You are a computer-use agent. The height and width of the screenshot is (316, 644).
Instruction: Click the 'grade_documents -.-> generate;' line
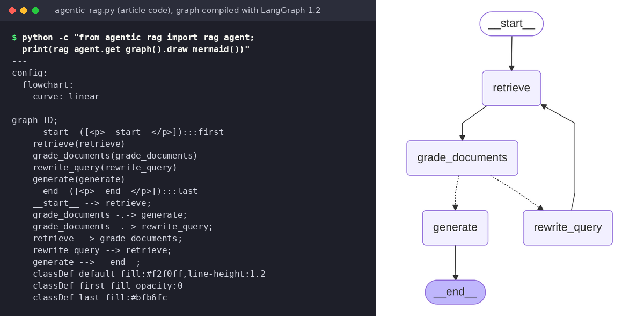coord(110,215)
